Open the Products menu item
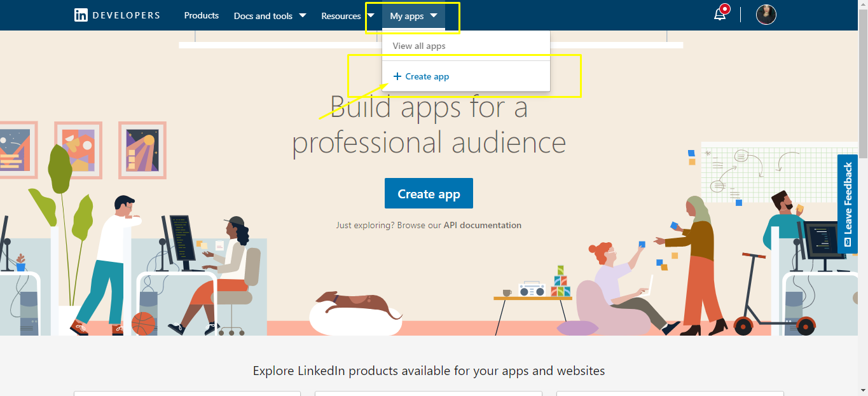 [202, 15]
